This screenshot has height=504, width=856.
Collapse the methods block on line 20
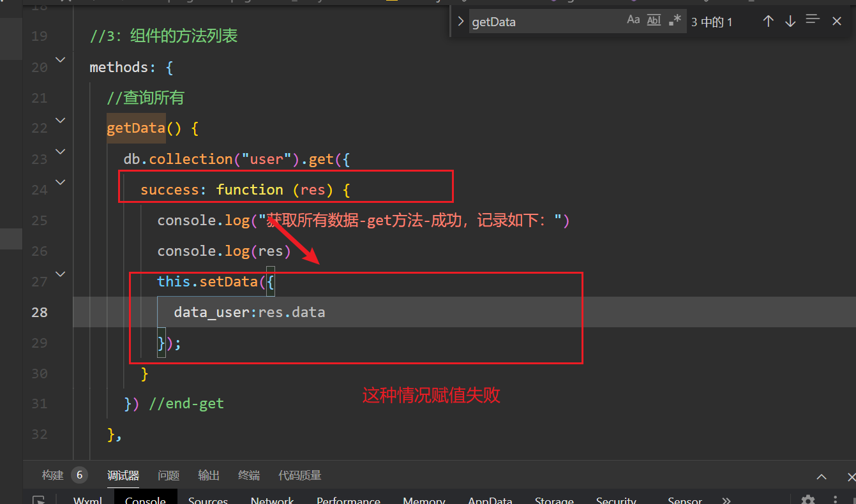60,59
